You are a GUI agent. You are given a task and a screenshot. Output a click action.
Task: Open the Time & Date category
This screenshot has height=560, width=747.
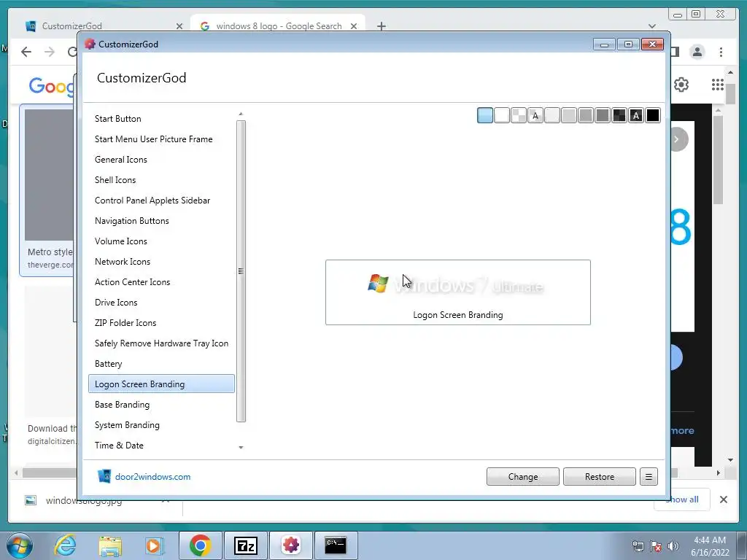(x=161, y=446)
